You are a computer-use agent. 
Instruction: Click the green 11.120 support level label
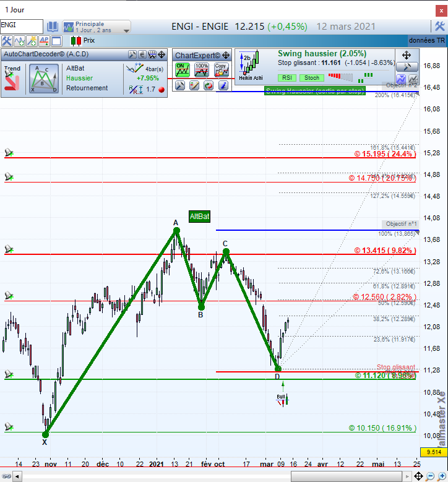(x=386, y=376)
